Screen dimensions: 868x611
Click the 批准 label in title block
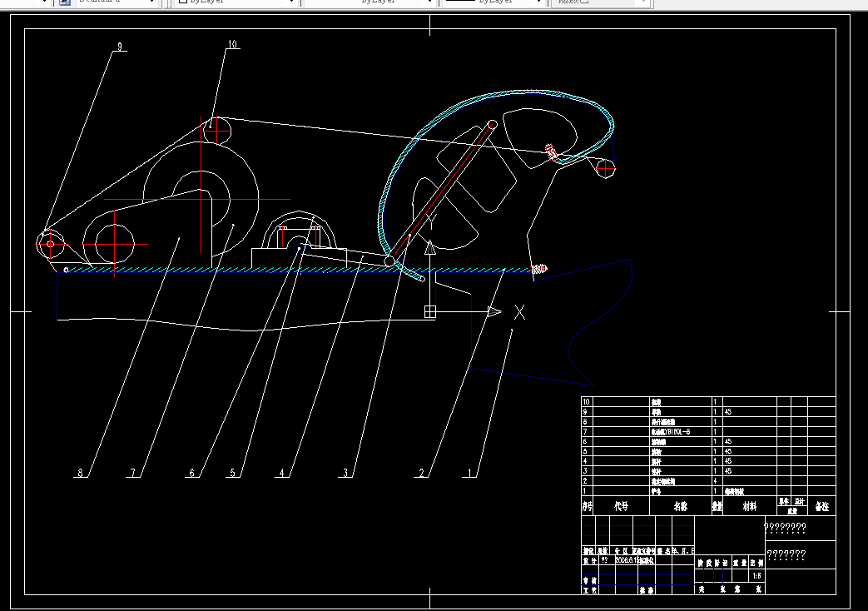coord(647,590)
